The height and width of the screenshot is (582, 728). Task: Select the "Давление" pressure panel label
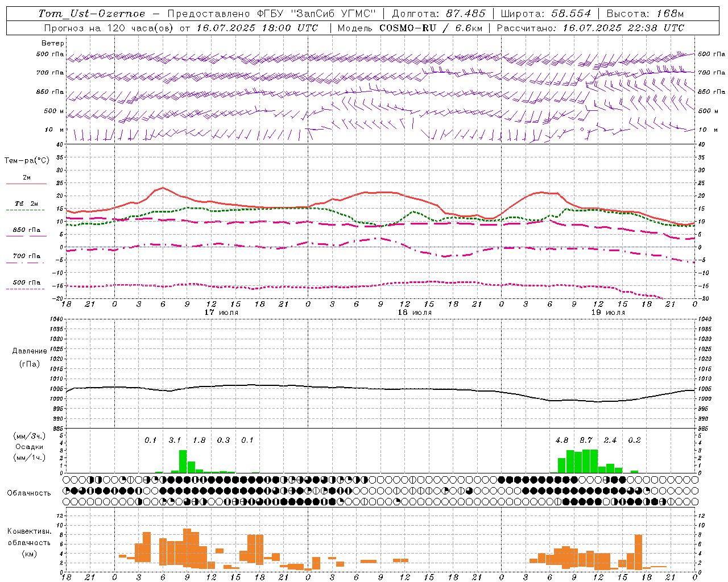(30, 351)
